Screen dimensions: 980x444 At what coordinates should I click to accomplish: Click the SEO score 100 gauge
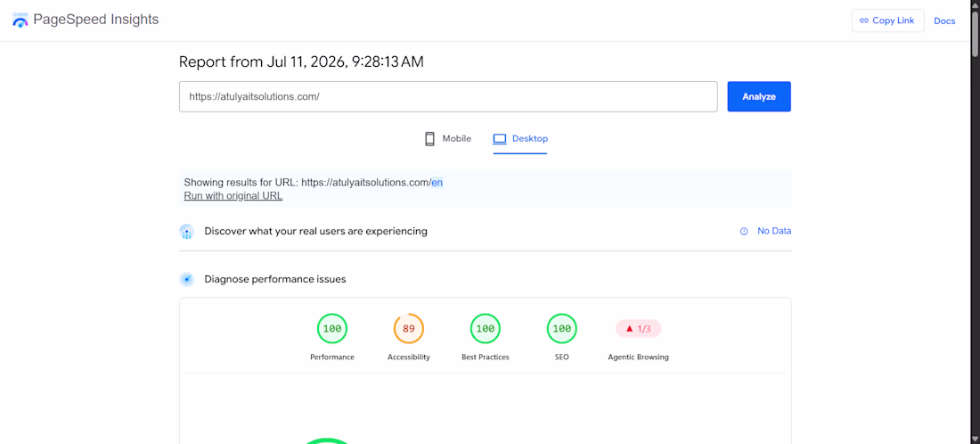(x=562, y=329)
